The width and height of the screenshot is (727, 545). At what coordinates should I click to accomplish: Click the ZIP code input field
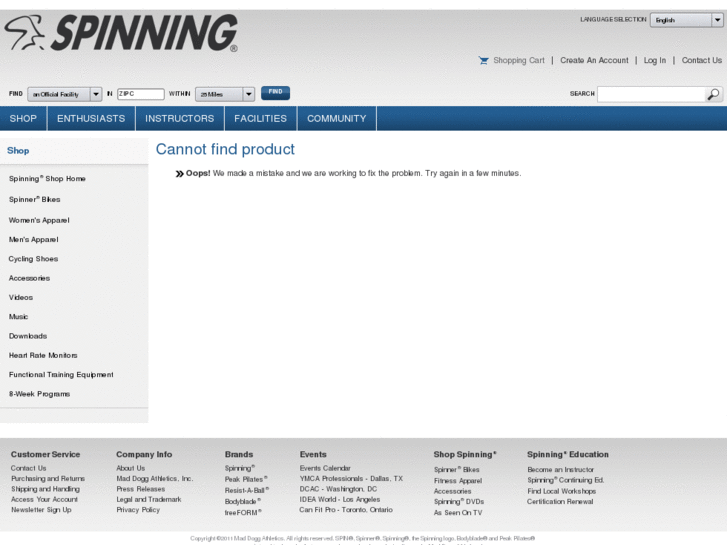140,94
